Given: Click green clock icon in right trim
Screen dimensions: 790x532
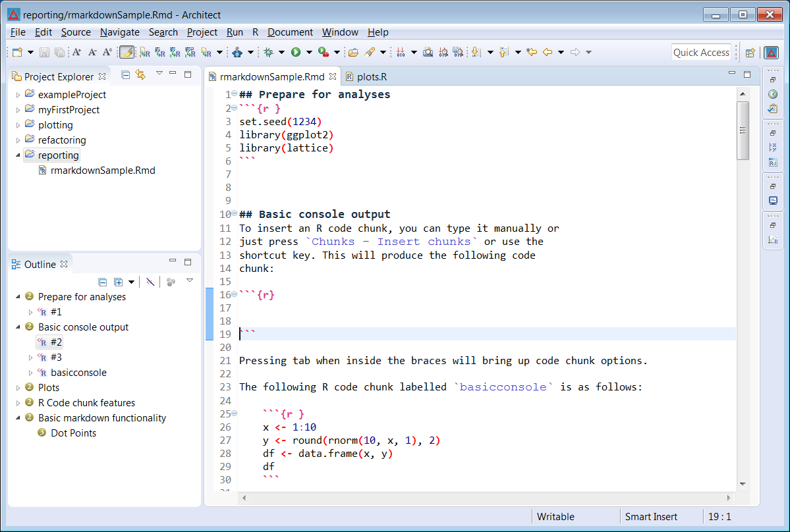Looking at the screenshot, I should click(773, 94).
